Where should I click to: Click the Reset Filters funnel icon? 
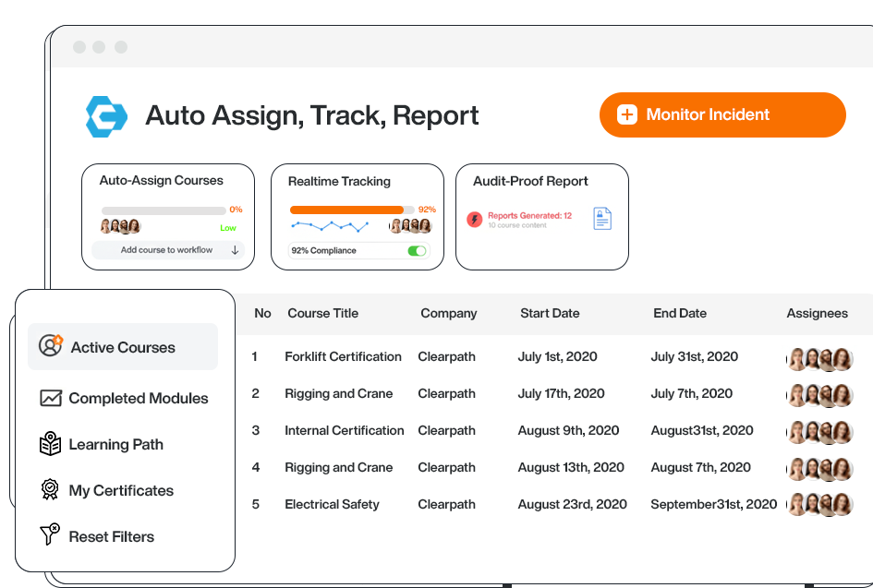pos(51,535)
